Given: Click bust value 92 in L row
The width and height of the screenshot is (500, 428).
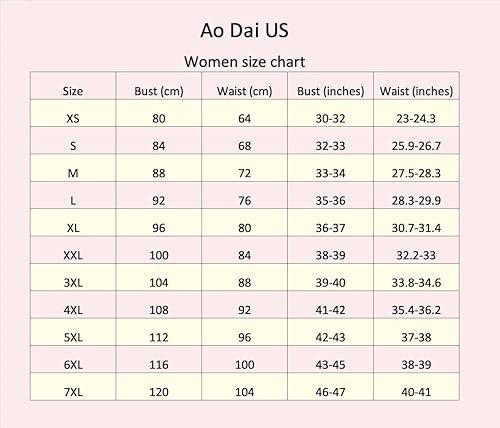Looking at the screenshot, I should pos(159,201).
